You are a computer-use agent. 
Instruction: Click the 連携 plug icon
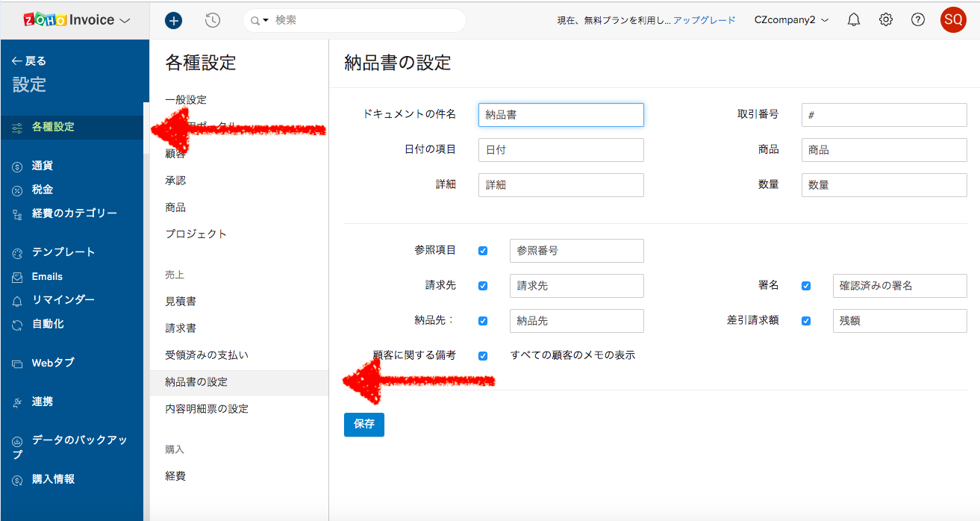pyautogui.click(x=17, y=402)
